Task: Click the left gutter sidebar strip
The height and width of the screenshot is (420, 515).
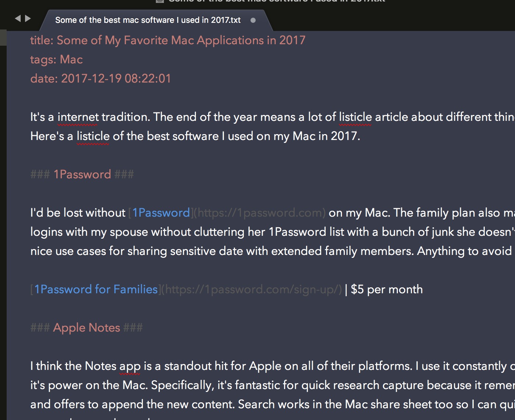Action: [3, 225]
